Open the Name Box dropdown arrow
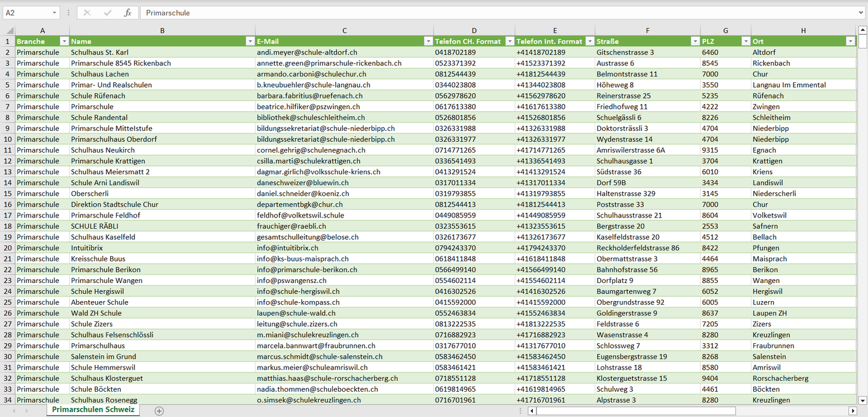 [55, 13]
